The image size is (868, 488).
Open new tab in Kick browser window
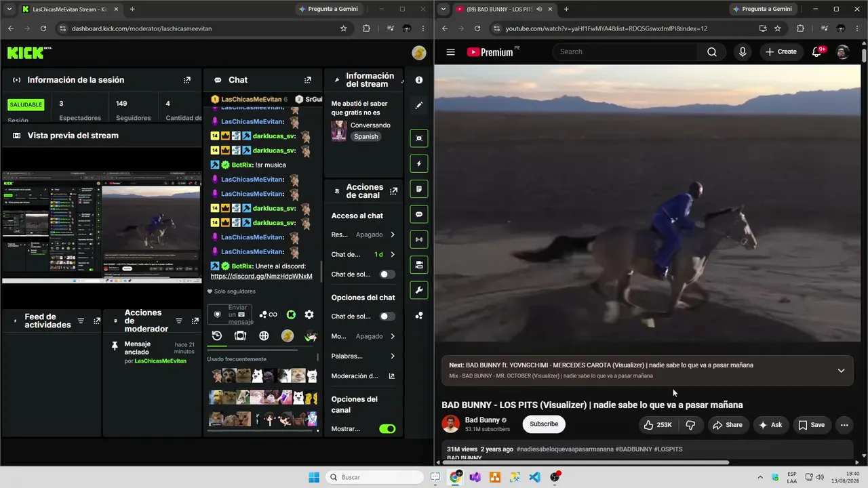click(x=132, y=9)
